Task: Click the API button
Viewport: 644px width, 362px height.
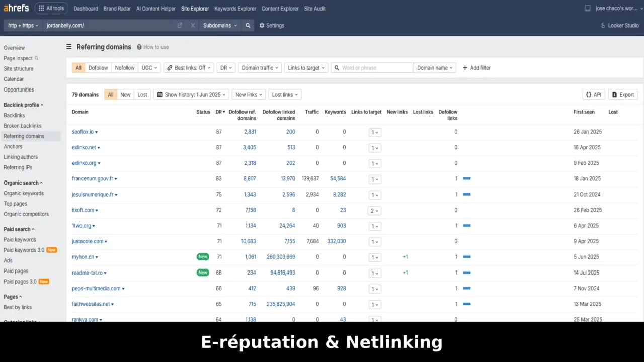Action: pos(594,94)
